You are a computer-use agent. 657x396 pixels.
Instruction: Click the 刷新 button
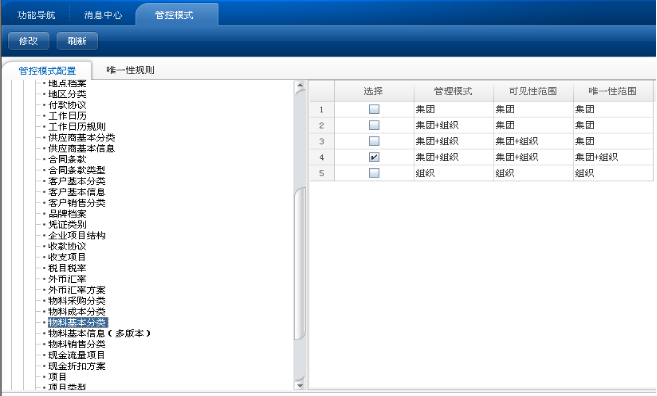[77, 41]
